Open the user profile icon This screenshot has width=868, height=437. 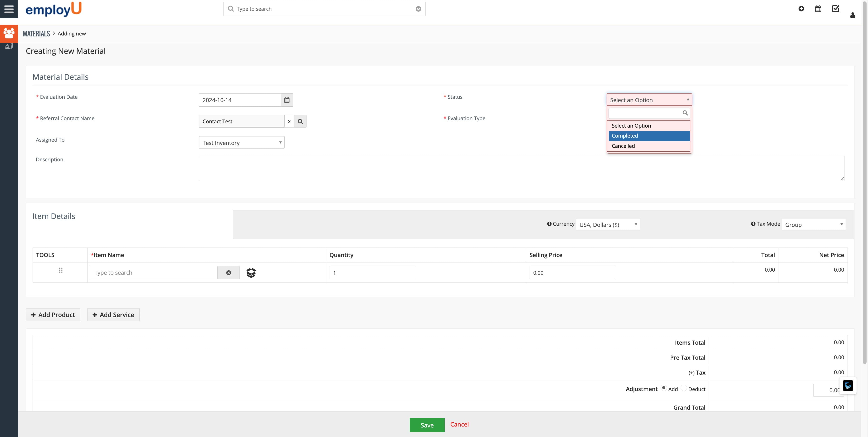(x=853, y=15)
